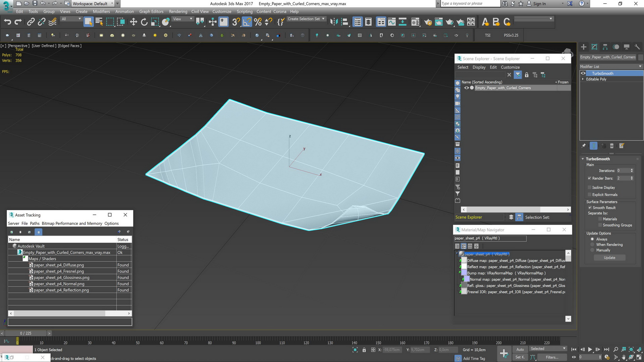Click Remove Modifier trash icon

click(x=612, y=146)
